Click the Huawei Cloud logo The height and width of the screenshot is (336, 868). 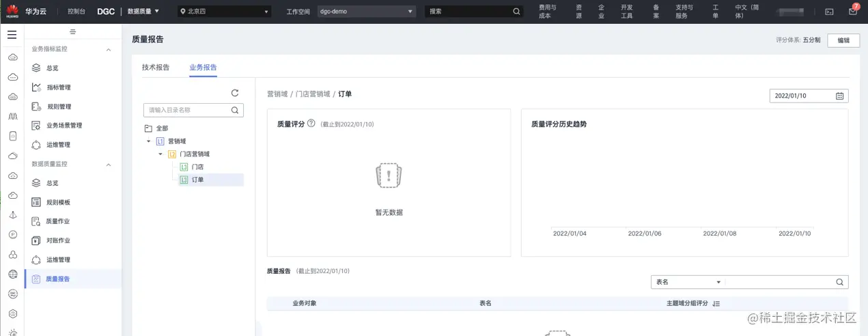[12, 12]
